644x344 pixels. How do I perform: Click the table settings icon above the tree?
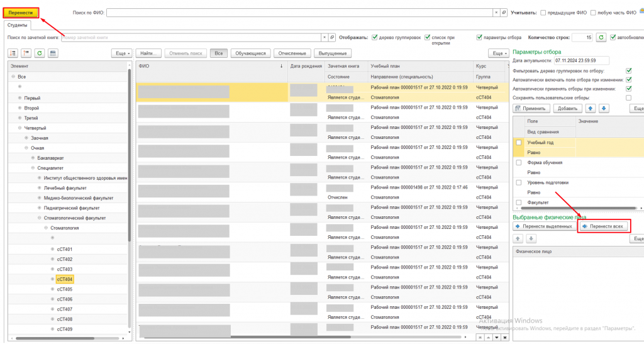click(53, 54)
